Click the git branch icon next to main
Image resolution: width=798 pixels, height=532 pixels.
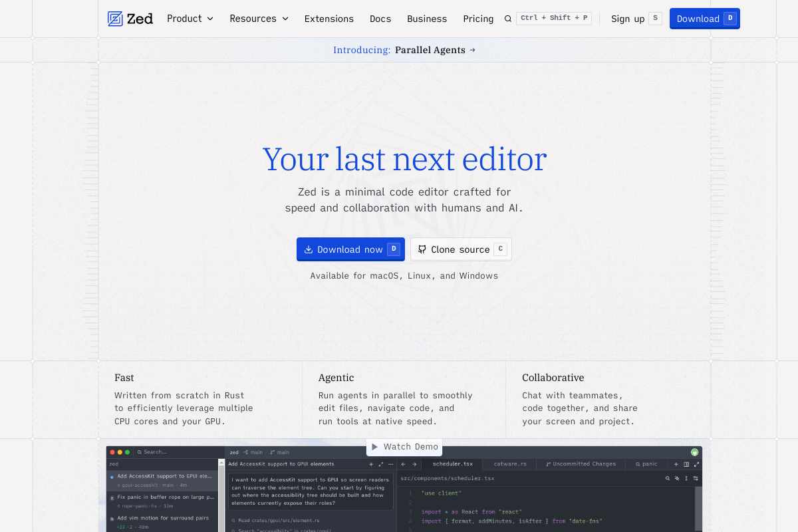point(273,452)
